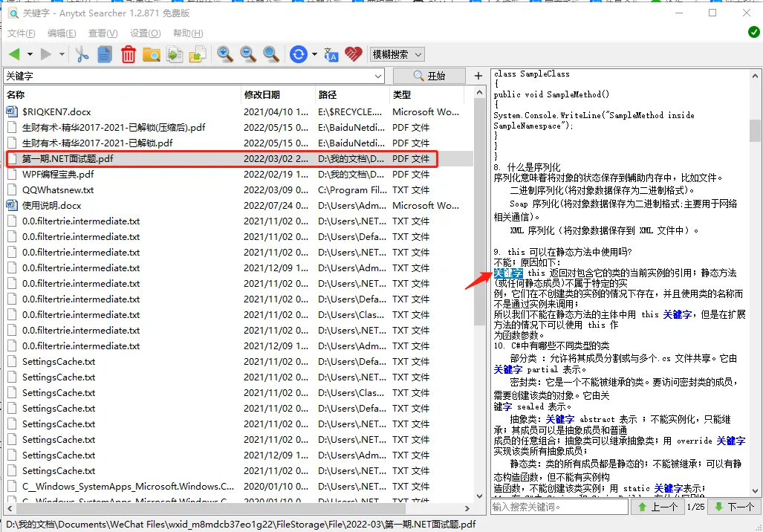Select the 使用说明.docx file name
This screenshot has width=763, height=532.
click(x=51, y=205)
